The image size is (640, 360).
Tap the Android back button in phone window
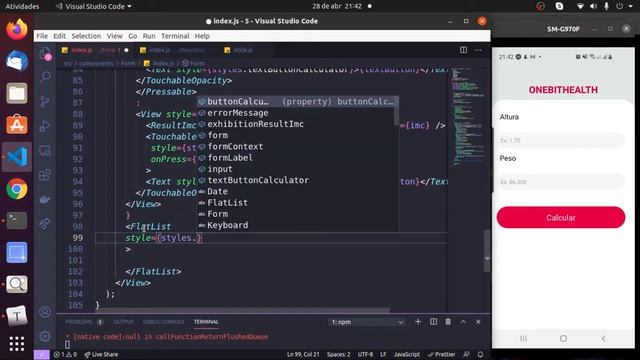603,338
